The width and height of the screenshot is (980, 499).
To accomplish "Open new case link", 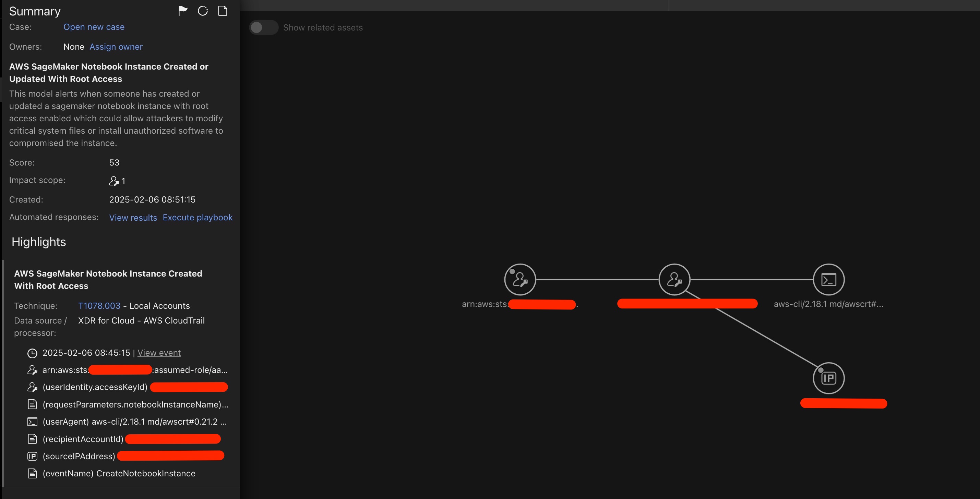I will (94, 27).
